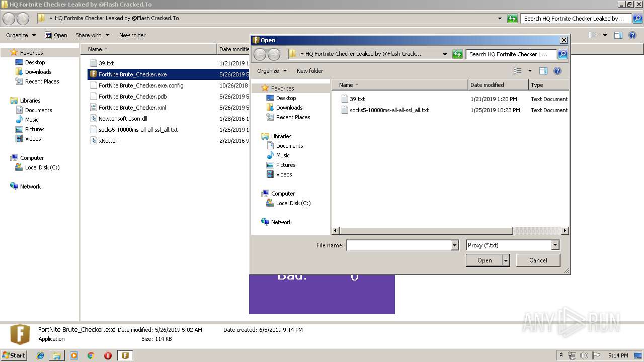Click the refresh icon in the Open dialog address bar
Image resolution: width=644 pixels, height=362 pixels.
click(457, 54)
